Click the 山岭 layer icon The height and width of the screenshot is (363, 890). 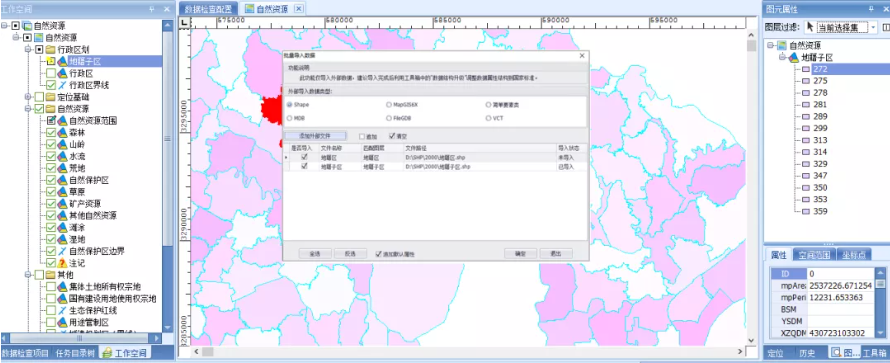(62, 145)
